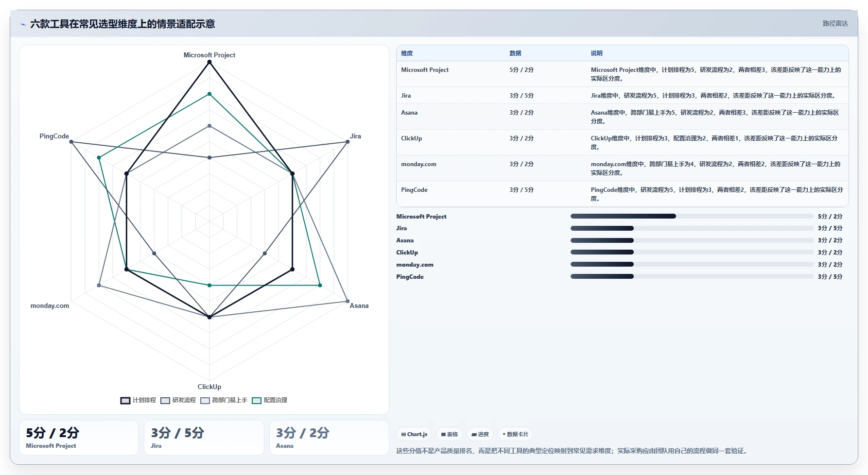The image size is (868, 475).
Task: Click the Microsoft Project progress bar
Action: [692, 216]
